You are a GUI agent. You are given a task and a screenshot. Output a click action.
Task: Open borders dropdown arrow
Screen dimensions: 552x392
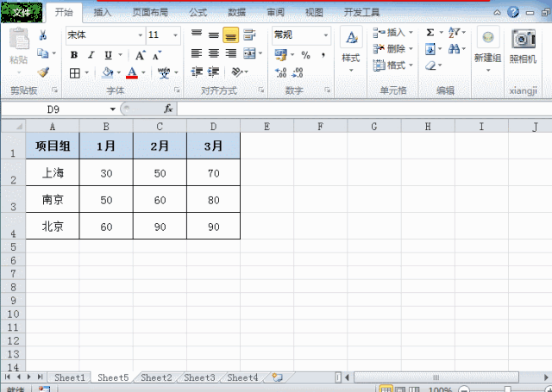pyautogui.click(x=86, y=73)
